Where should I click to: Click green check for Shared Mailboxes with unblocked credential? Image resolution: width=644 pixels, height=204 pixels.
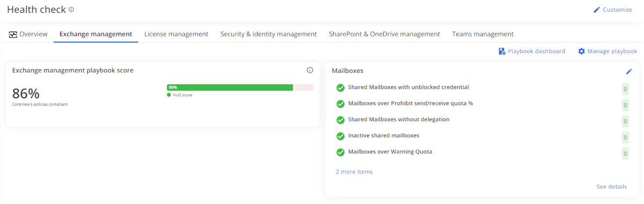click(340, 88)
